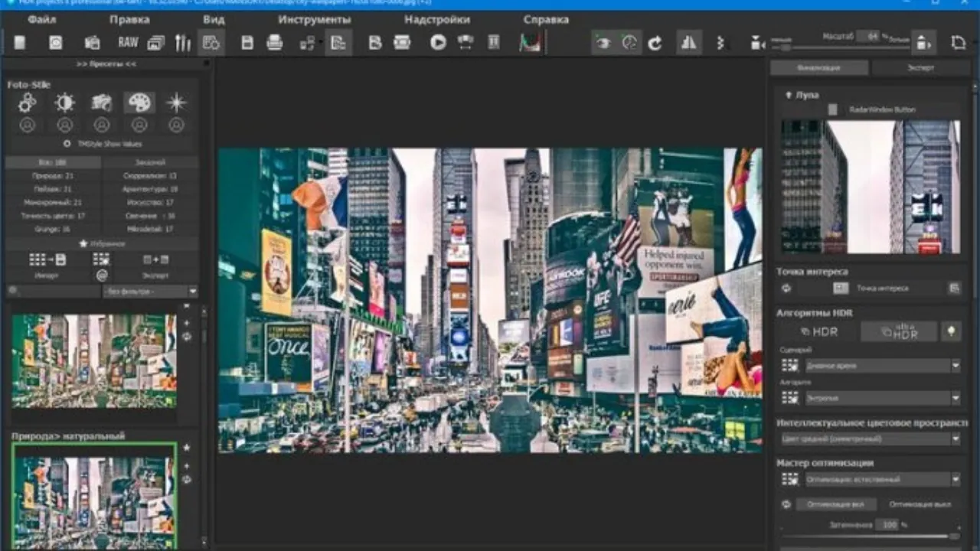Image resolution: width=980 pixels, height=551 pixels.
Task: Click the Импорт presets grid icon
Action: (47, 259)
